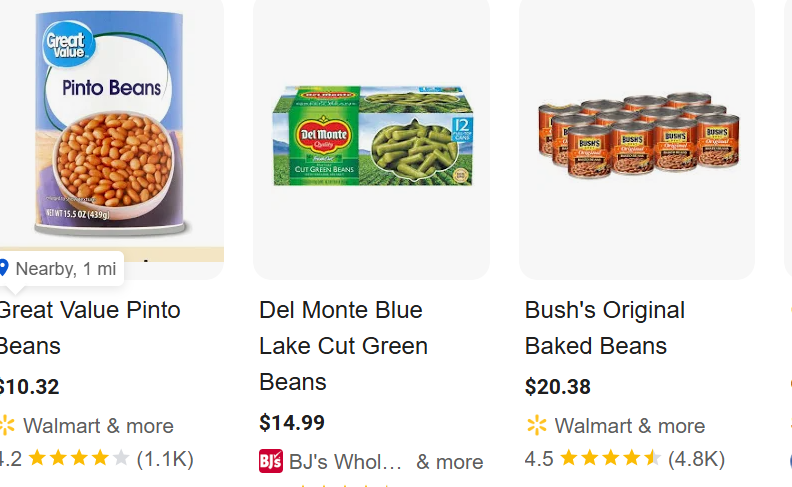Click the (4.8K) review count
This screenshot has width=792, height=487.
tap(696, 459)
